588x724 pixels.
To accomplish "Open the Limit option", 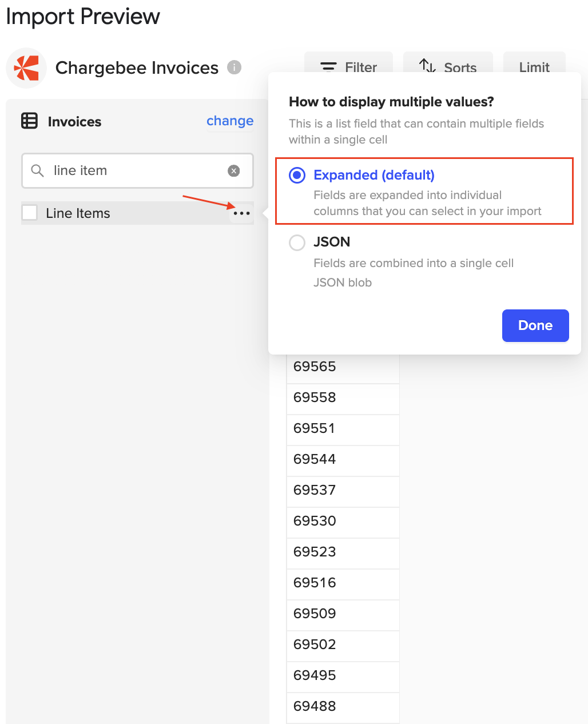I will [534, 67].
